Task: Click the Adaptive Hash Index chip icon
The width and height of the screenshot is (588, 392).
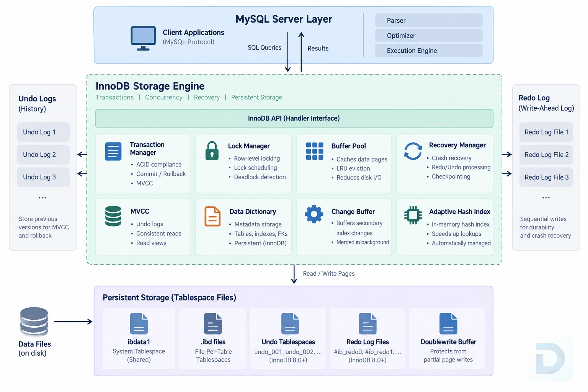Action: pyautogui.click(x=413, y=215)
